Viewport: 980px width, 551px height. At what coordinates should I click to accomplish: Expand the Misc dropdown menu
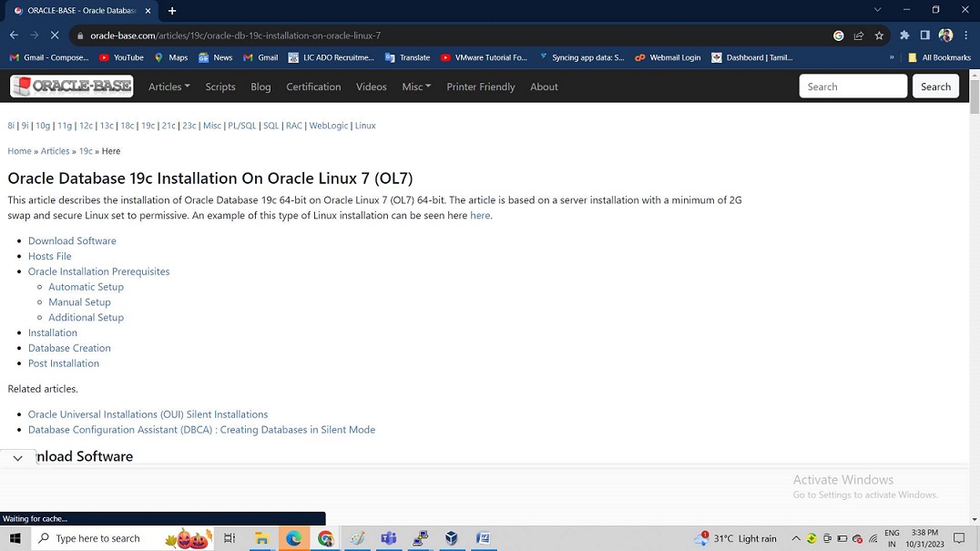click(416, 87)
